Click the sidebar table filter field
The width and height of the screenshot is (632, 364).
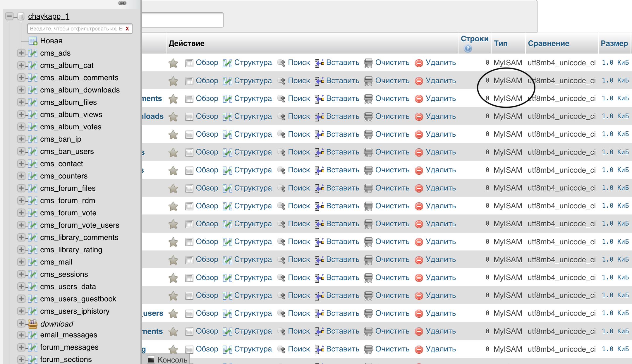76,29
